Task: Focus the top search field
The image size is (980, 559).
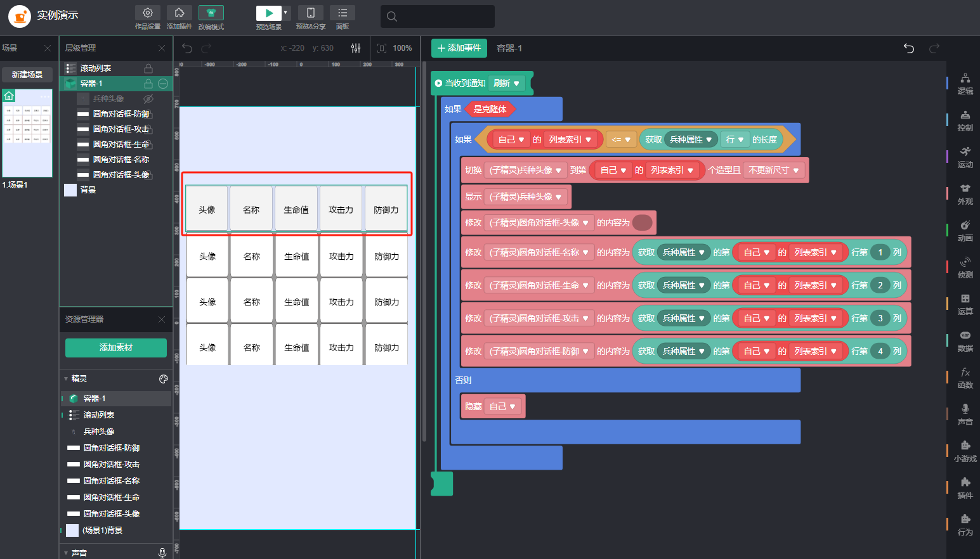Action: click(x=438, y=16)
